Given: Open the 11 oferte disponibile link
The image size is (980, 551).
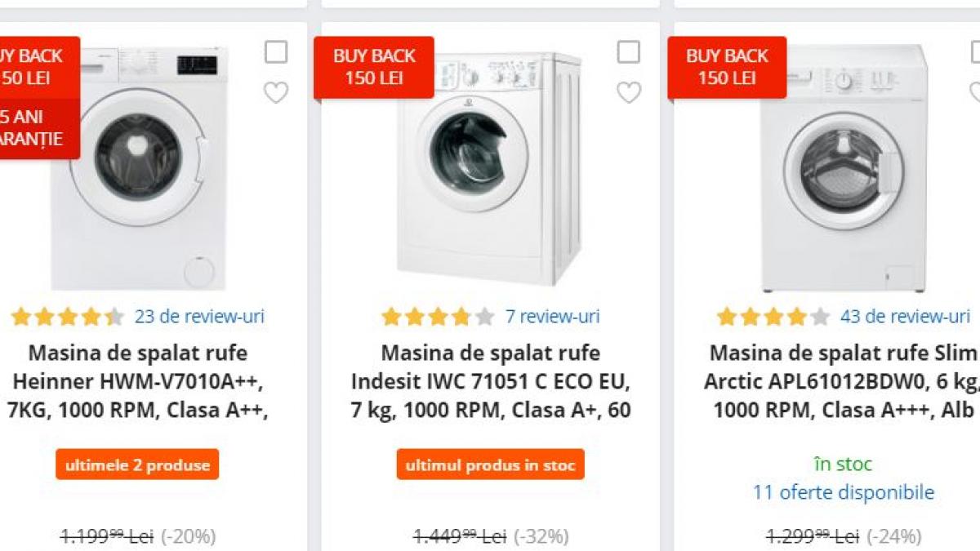Looking at the screenshot, I should [x=843, y=492].
